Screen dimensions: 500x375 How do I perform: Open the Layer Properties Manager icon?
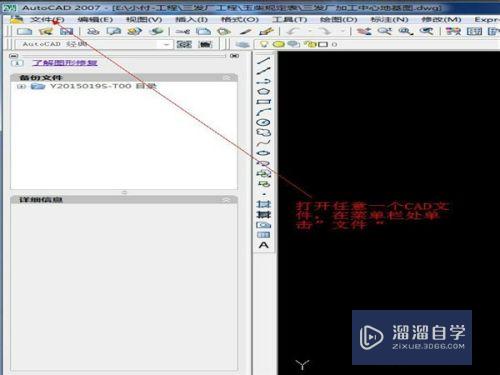tap(243, 44)
